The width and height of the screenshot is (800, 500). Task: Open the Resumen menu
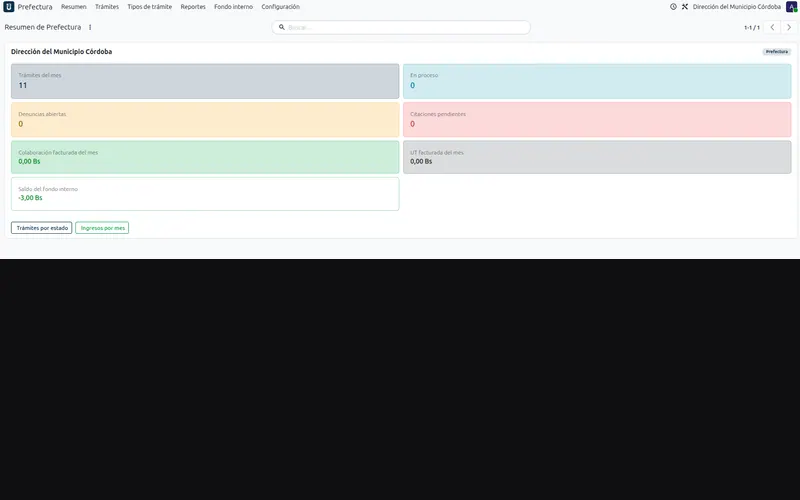[73, 7]
